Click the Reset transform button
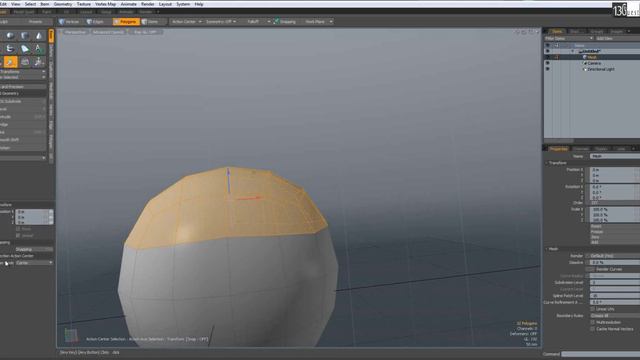The height and width of the screenshot is (360, 640). pos(615,226)
